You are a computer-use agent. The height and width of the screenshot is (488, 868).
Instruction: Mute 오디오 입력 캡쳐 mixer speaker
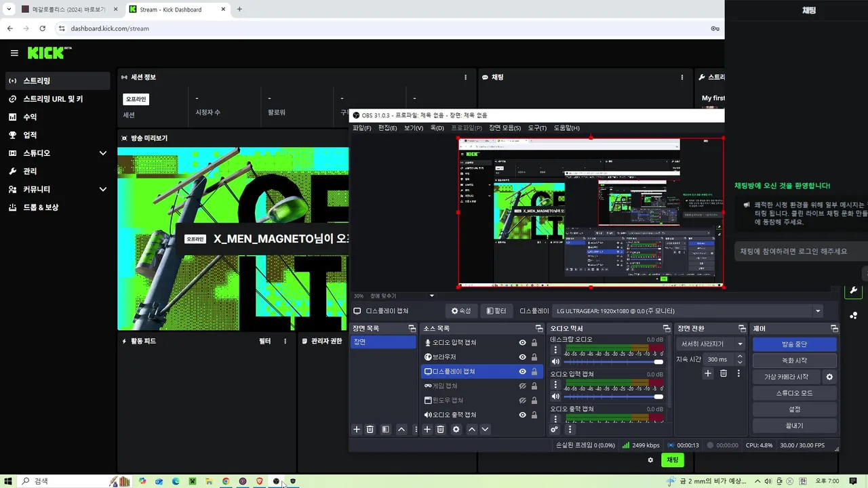pyautogui.click(x=555, y=396)
